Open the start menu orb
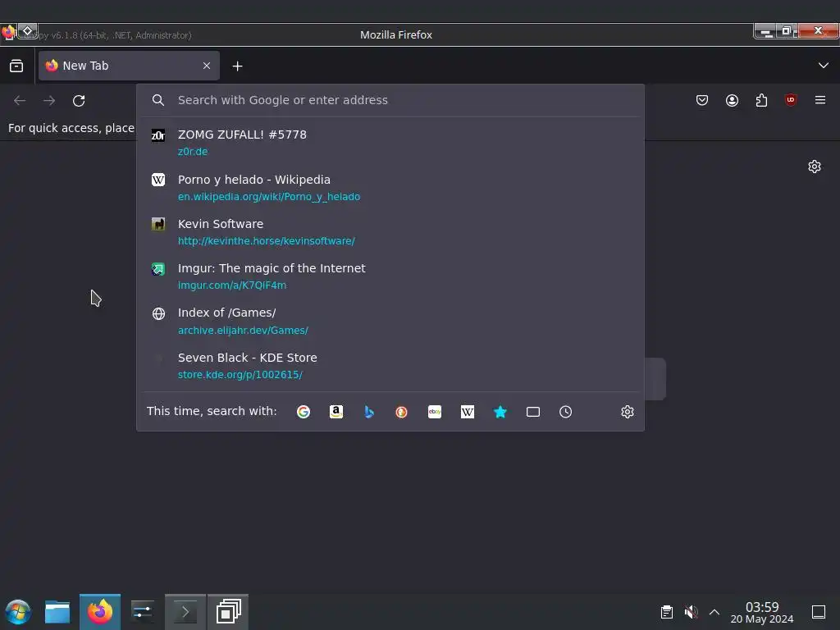840x630 pixels. click(18, 612)
